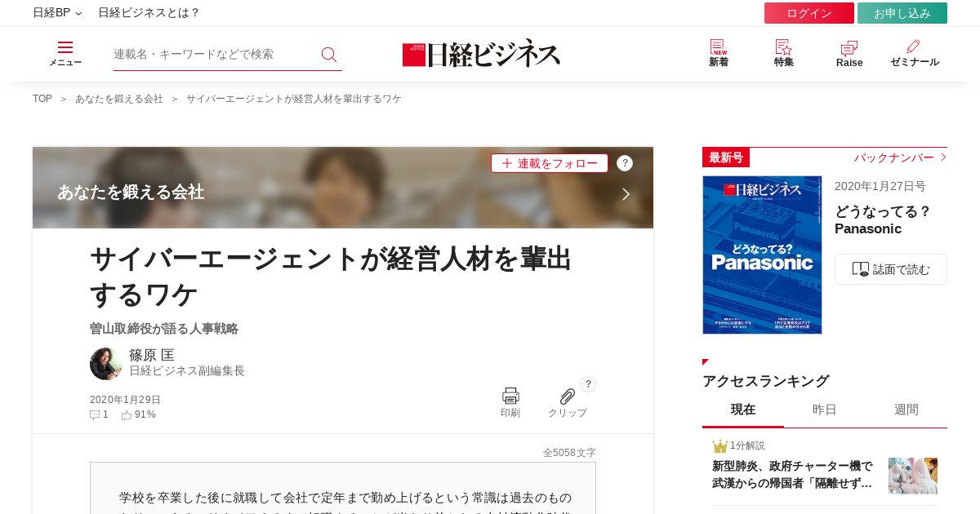
Task: Click the どうなってる？Panasonic issue title
Action: tap(883, 220)
